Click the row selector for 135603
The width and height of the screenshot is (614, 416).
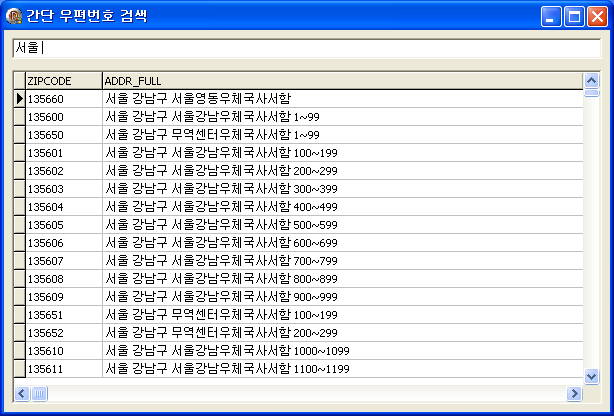click(20, 189)
